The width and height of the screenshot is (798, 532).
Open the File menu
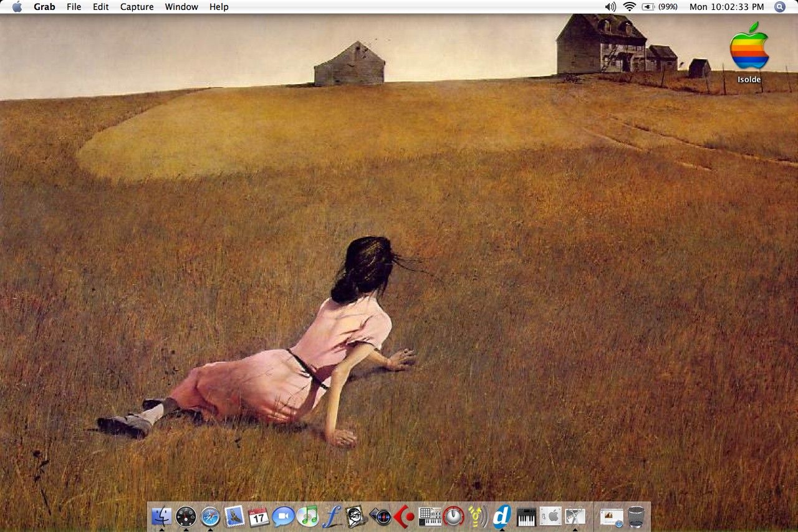point(74,7)
